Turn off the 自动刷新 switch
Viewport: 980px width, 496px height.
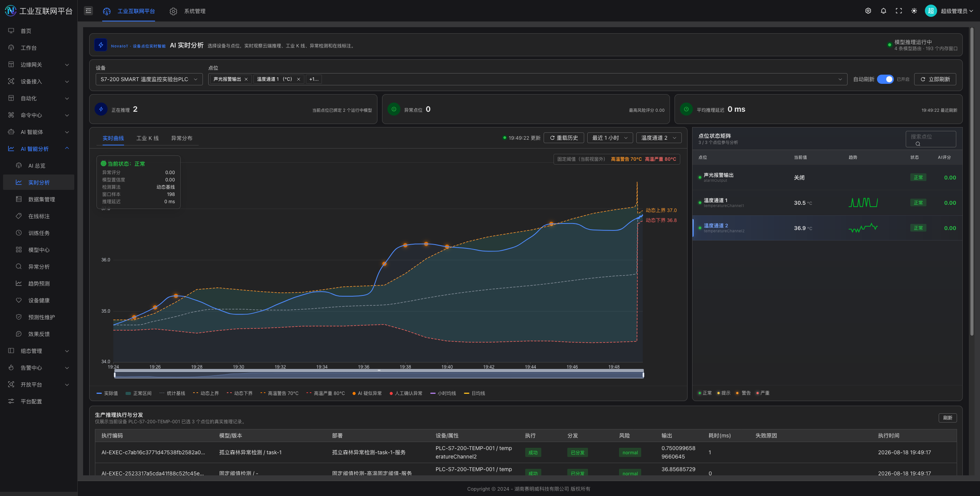(x=885, y=79)
